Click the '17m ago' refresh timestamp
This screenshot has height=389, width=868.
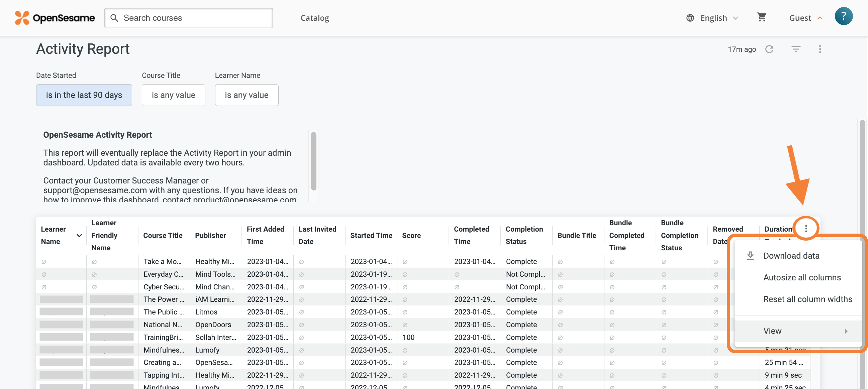pyautogui.click(x=742, y=49)
